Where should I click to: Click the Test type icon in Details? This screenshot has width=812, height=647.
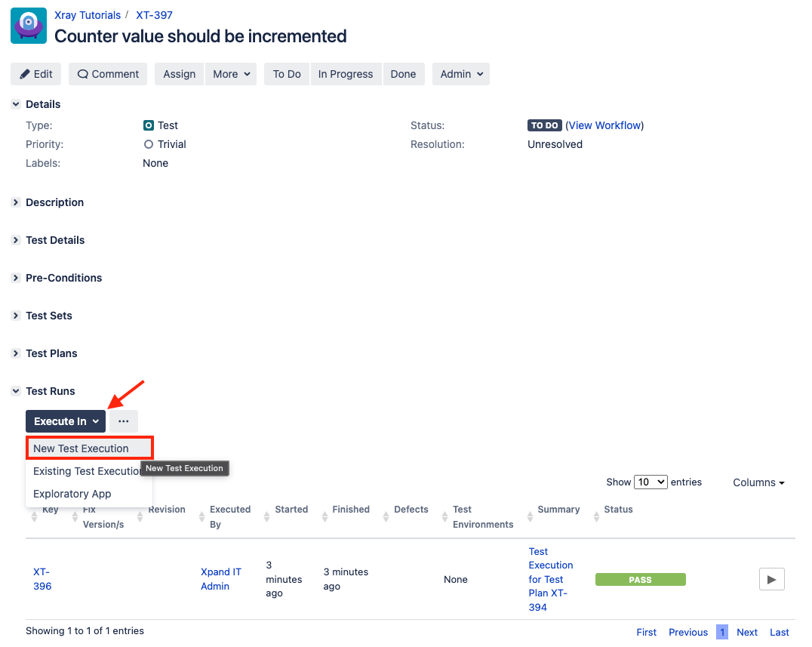149,125
